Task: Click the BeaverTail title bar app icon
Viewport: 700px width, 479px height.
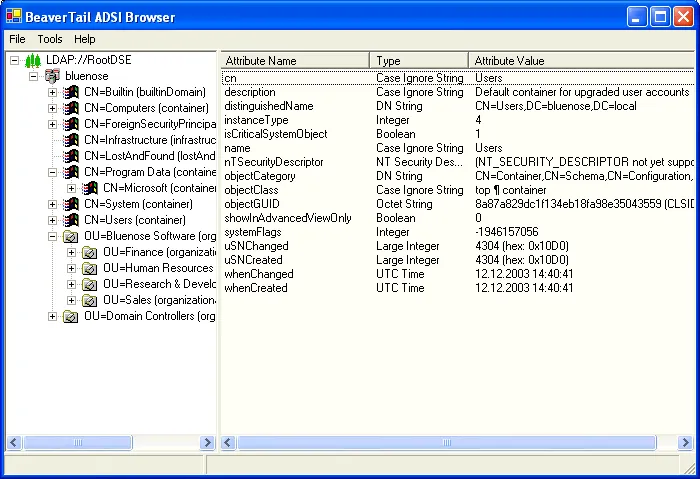Action: coord(14,17)
